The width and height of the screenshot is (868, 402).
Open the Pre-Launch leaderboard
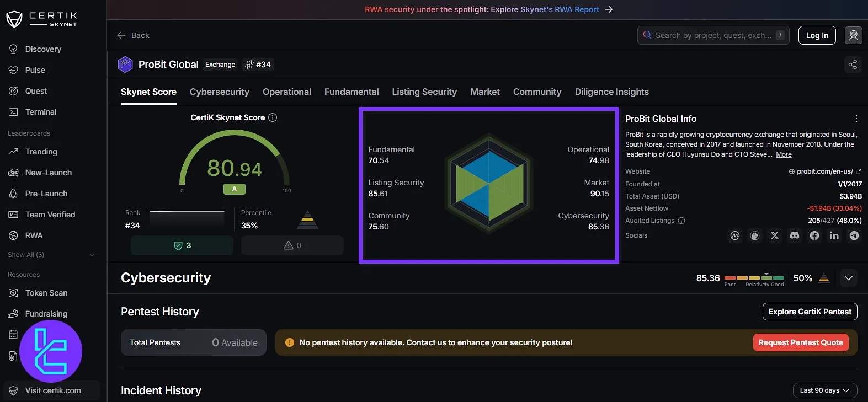[46, 194]
